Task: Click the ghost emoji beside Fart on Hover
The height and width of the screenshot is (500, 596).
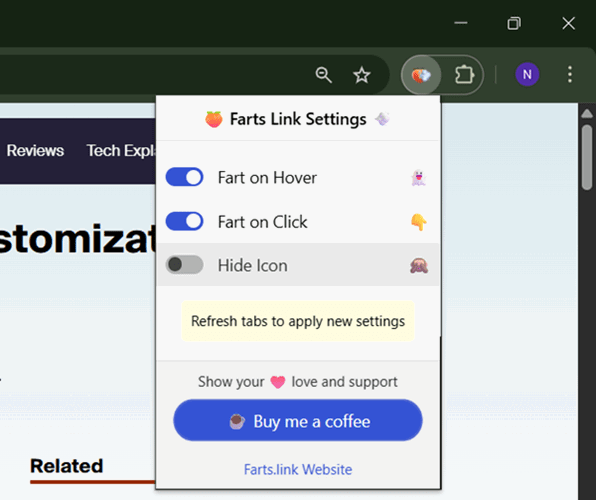Action: click(x=418, y=178)
